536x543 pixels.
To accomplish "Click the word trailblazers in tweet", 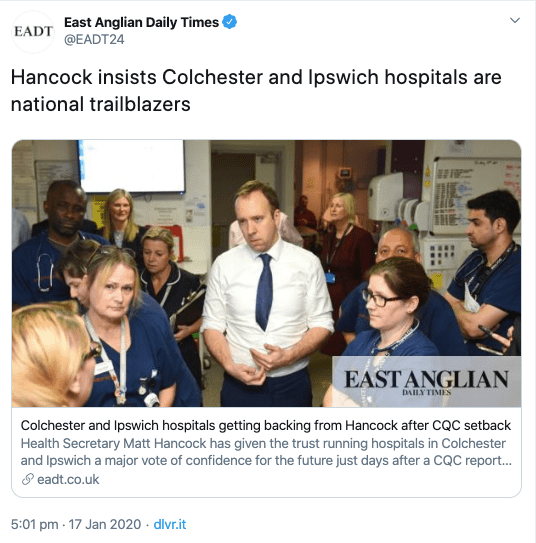I will (140, 104).
